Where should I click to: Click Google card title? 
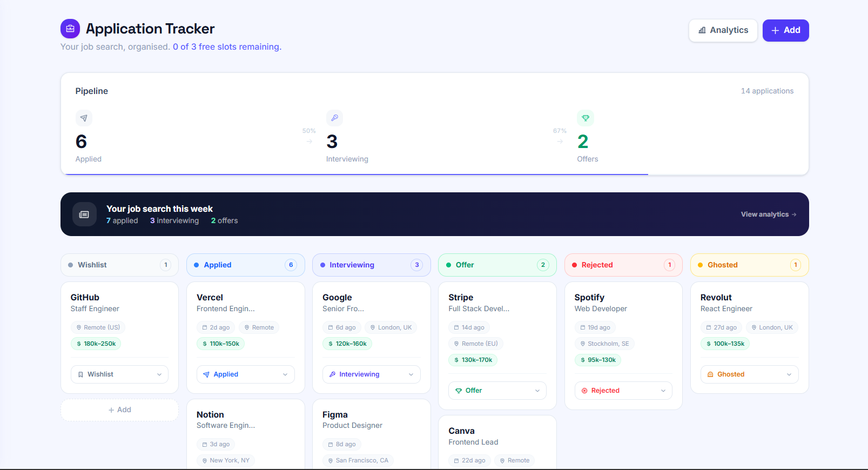[337, 298]
